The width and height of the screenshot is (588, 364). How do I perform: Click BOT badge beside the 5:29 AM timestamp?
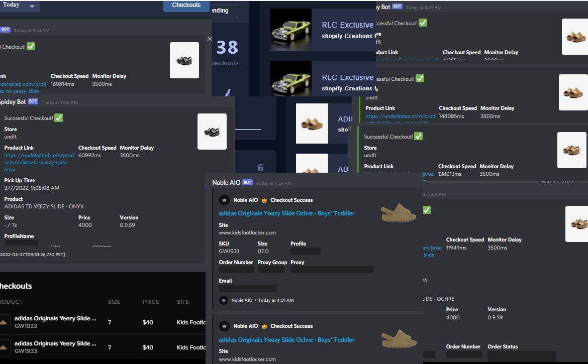tap(398, 7)
